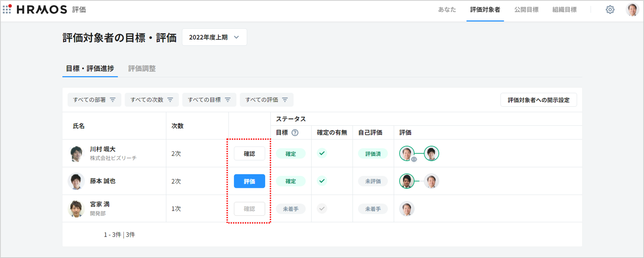The width and height of the screenshot is (644, 258).
Task: Click the user profile avatar in header
Action: click(x=632, y=10)
